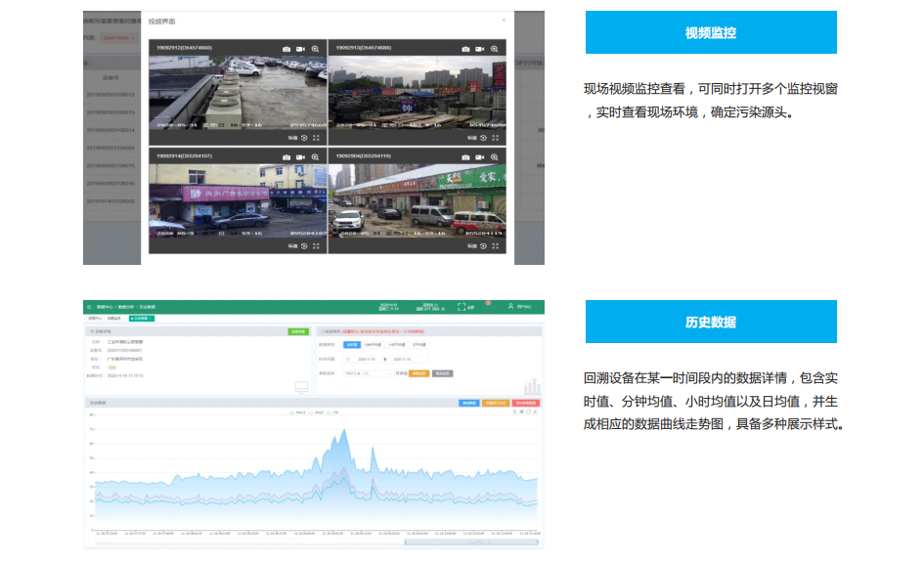Zoom in on camera 19092914 view

tap(315, 157)
